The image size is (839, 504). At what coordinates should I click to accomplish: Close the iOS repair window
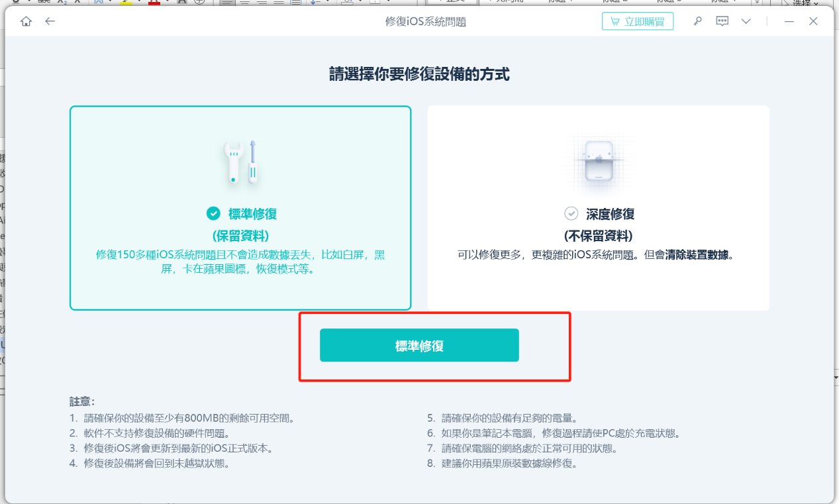click(813, 21)
